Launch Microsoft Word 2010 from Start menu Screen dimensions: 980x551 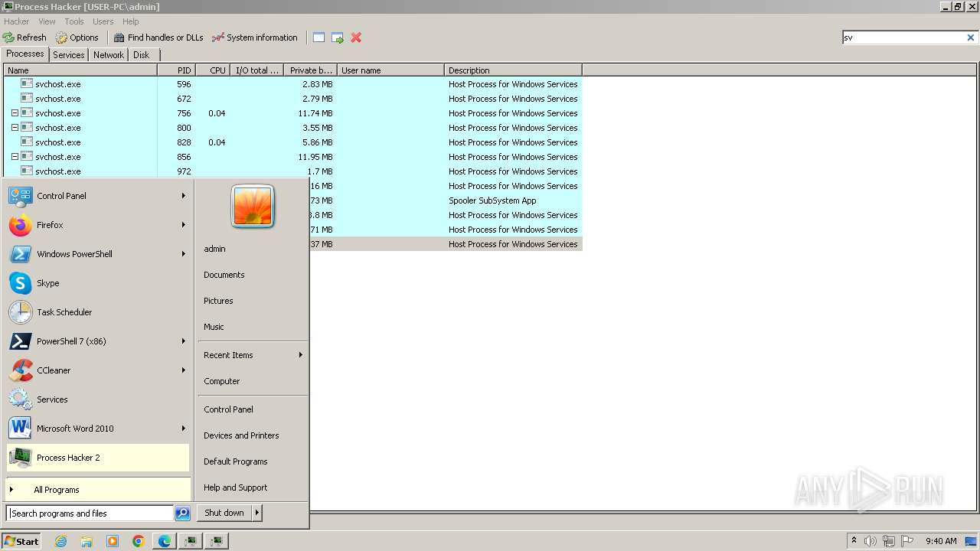tap(97, 429)
